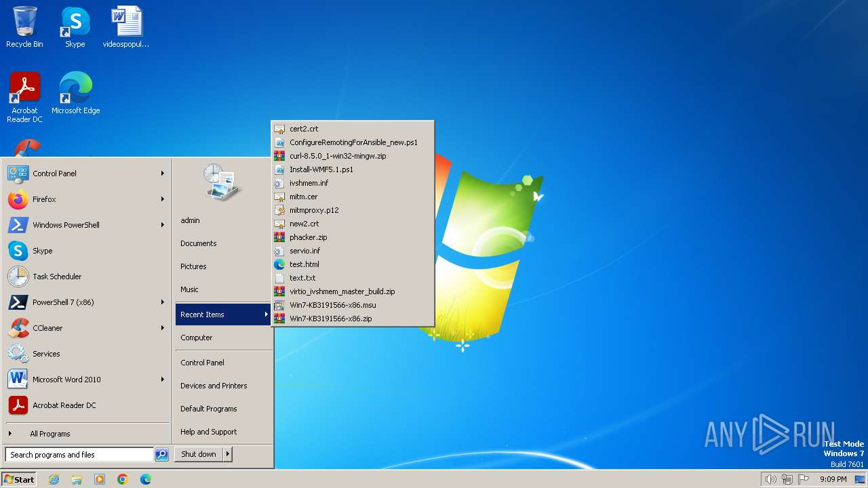Click the Action Center flag tray icon
This screenshot has height=488, width=868.
[x=804, y=479]
